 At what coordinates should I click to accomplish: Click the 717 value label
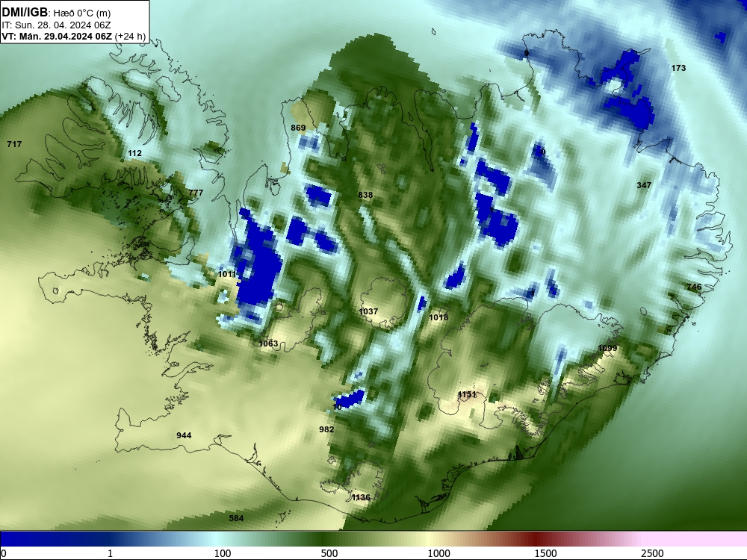coord(14,144)
